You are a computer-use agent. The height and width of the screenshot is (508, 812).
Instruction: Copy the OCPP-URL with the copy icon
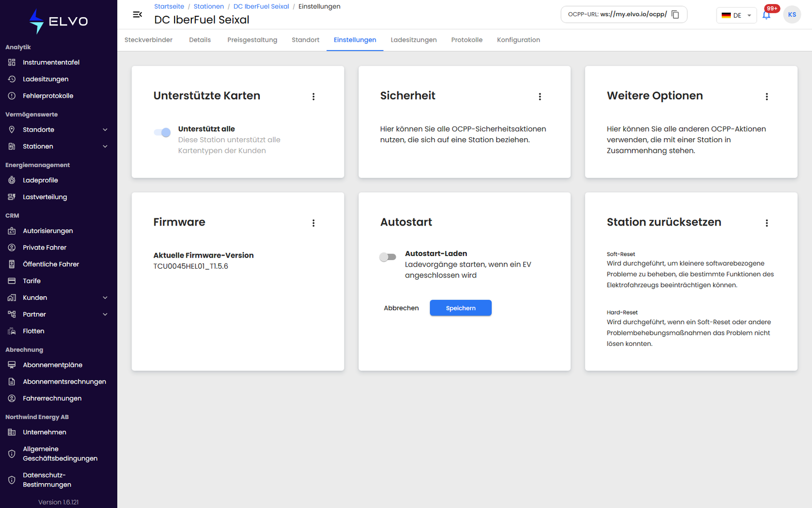[x=675, y=14]
